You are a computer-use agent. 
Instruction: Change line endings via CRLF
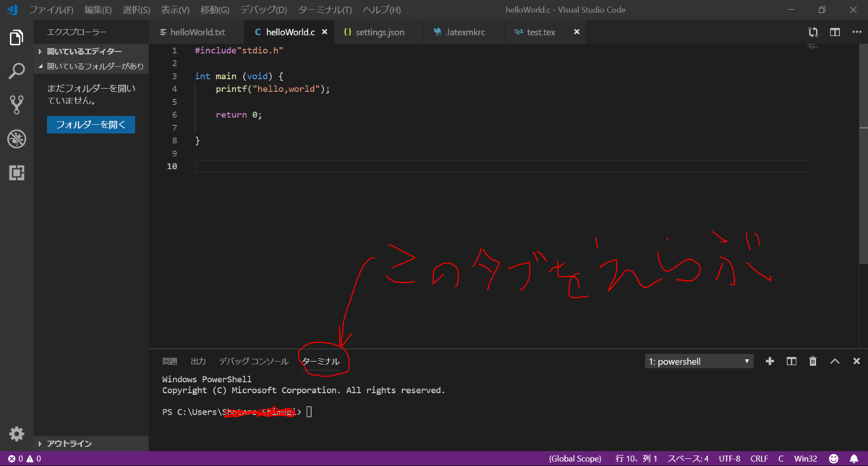tap(759, 459)
